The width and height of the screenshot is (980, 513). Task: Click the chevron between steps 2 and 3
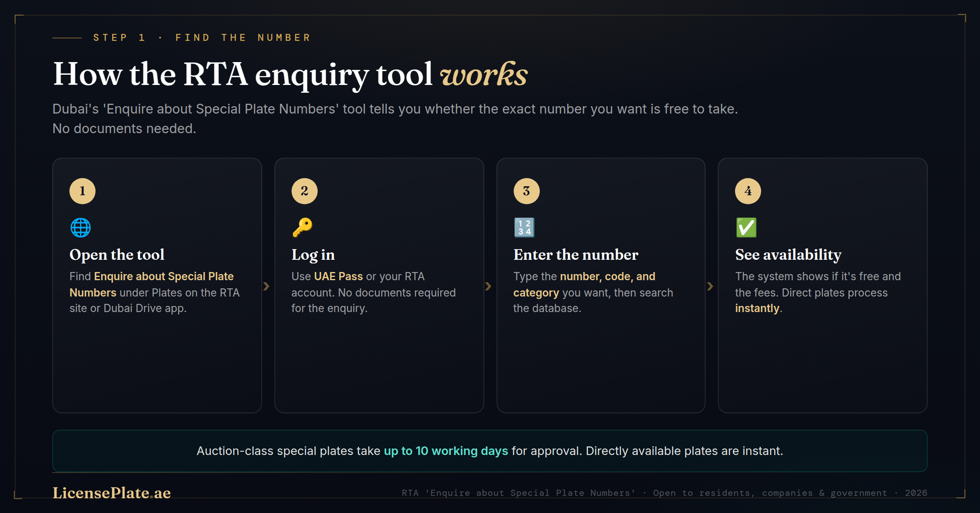tap(488, 286)
